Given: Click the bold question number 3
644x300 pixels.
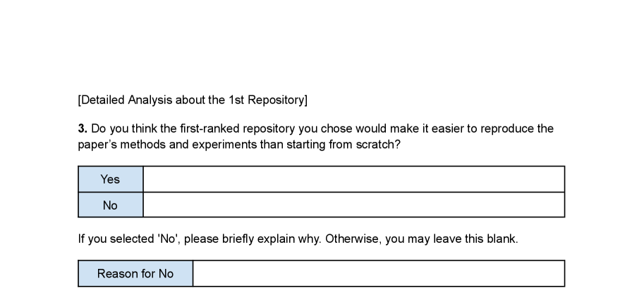Looking at the screenshot, I should [82, 128].
